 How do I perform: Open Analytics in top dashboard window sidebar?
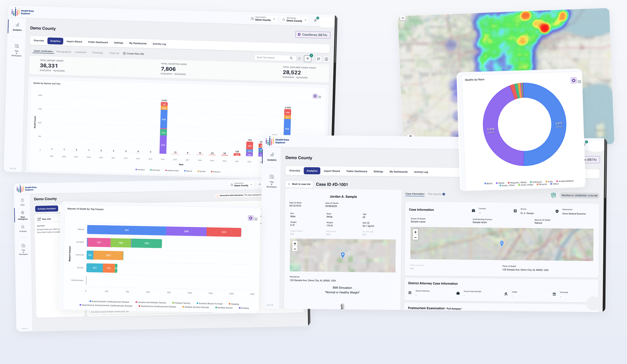click(17, 27)
